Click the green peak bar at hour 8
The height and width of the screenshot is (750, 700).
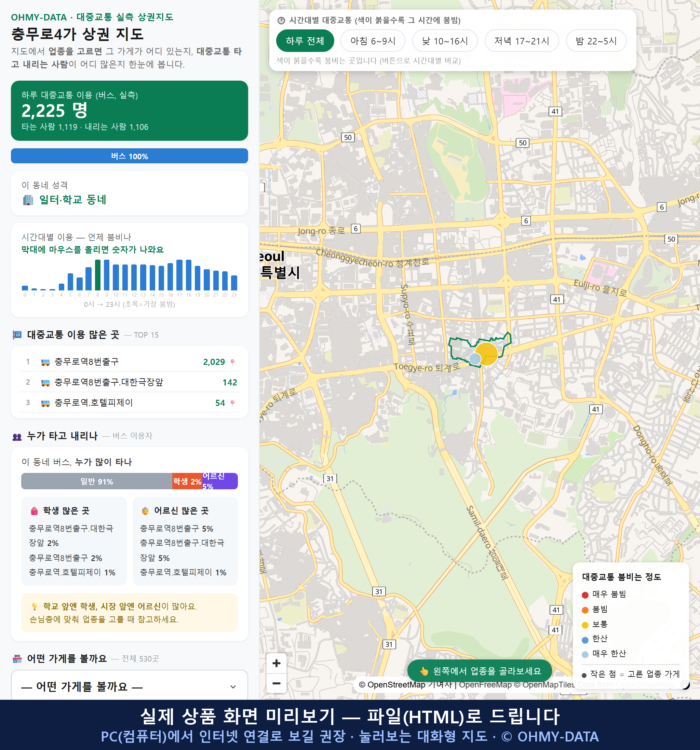(x=98, y=275)
